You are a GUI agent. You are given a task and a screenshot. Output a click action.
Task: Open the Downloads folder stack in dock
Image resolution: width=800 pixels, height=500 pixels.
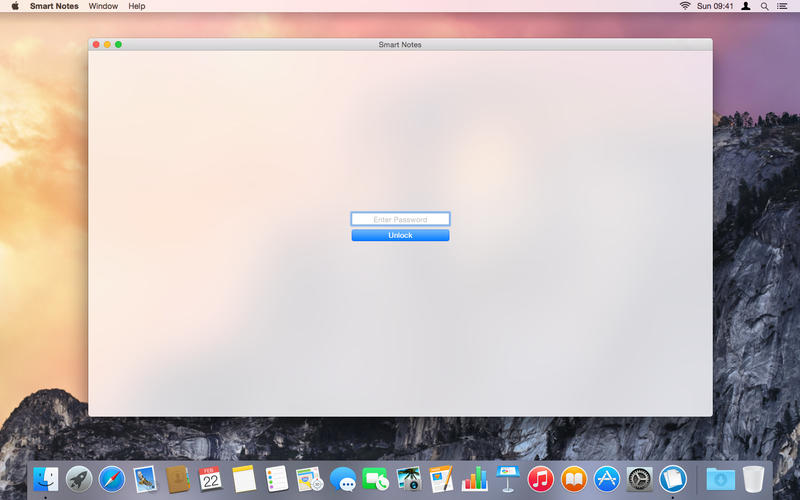(x=719, y=479)
